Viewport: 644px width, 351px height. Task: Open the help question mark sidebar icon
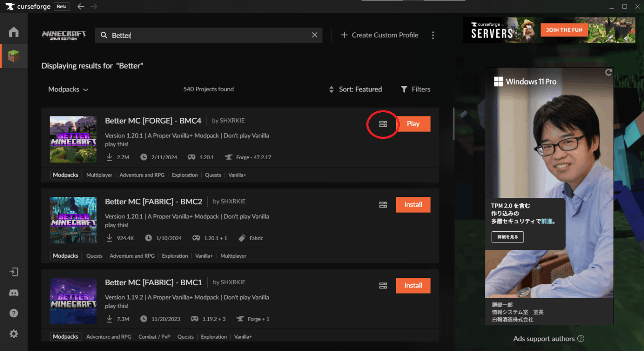point(14,313)
